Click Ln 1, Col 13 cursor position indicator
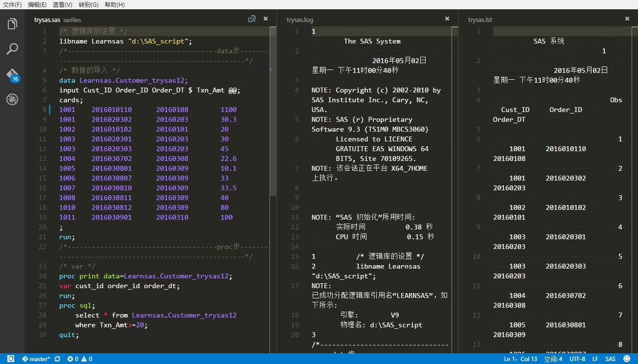 pyautogui.click(x=521, y=359)
